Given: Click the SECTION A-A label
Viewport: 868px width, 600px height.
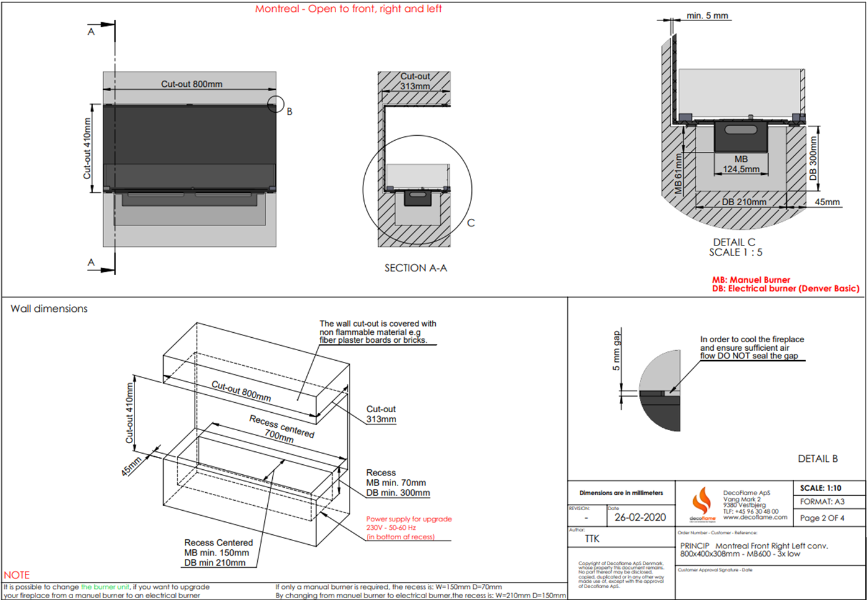Looking at the screenshot, I should [415, 268].
